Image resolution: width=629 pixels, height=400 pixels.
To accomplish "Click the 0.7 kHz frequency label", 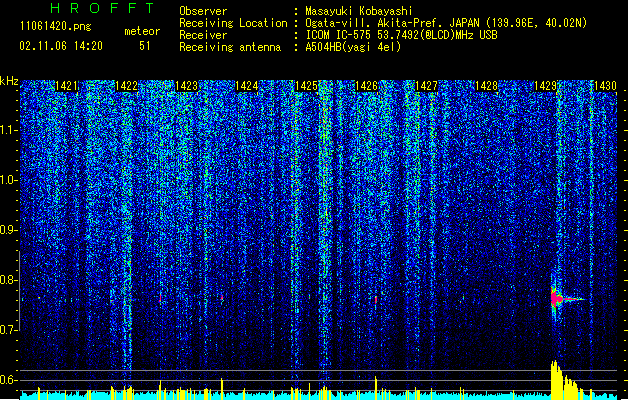I will (9, 330).
